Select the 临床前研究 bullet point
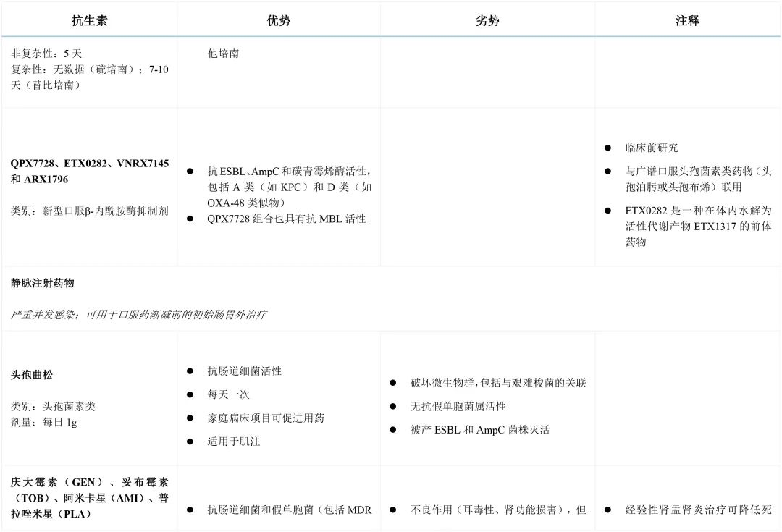 (x=652, y=148)
